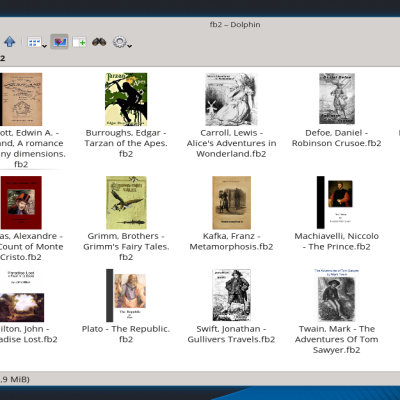This screenshot has width=400, height=400.
Task: Open the Control gear menu
Action: [x=120, y=42]
